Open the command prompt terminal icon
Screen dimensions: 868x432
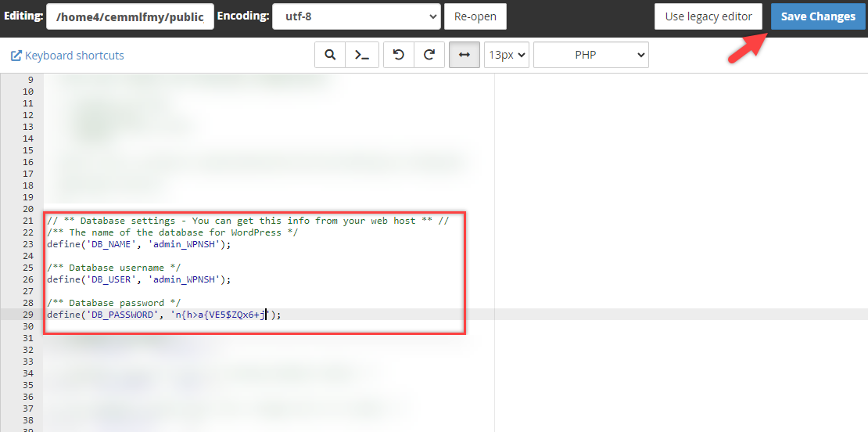[362, 55]
